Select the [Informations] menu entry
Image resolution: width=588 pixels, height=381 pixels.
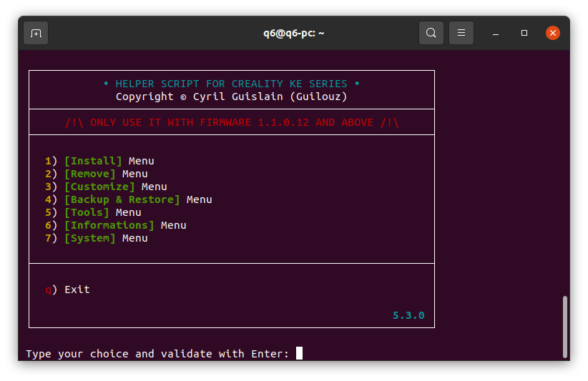click(x=109, y=225)
